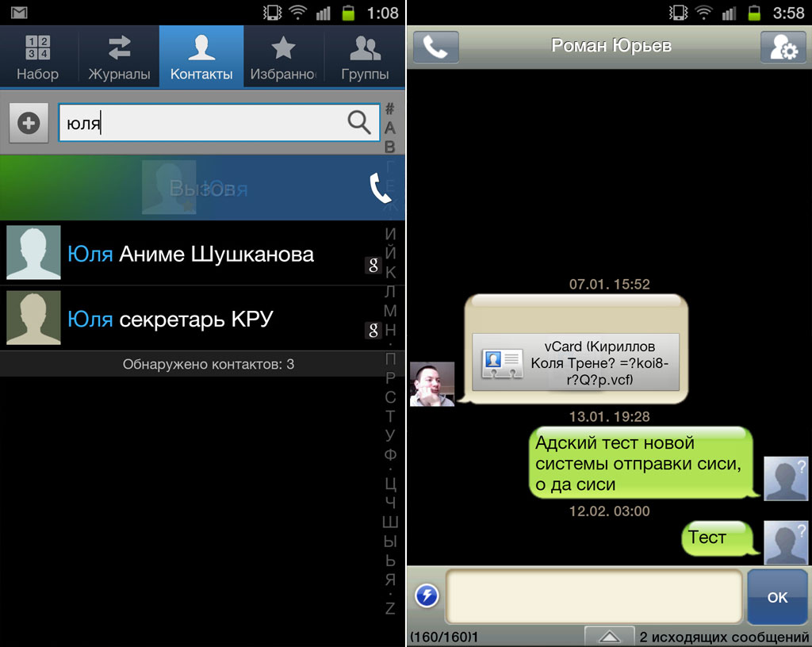Open contact Юля секретарь КРУ
This screenshot has height=647, width=812.
point(192,319)
